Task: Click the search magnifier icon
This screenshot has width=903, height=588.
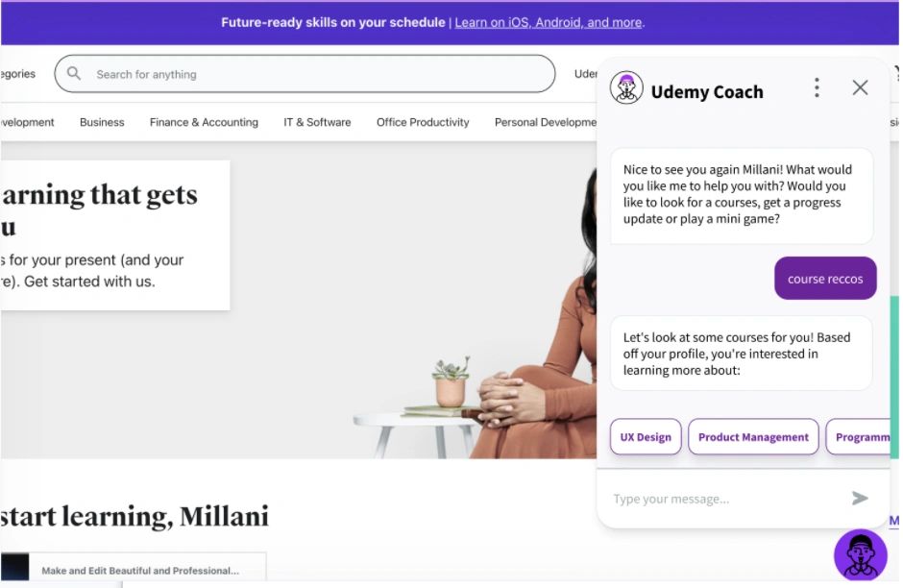Action: (74, 73)
